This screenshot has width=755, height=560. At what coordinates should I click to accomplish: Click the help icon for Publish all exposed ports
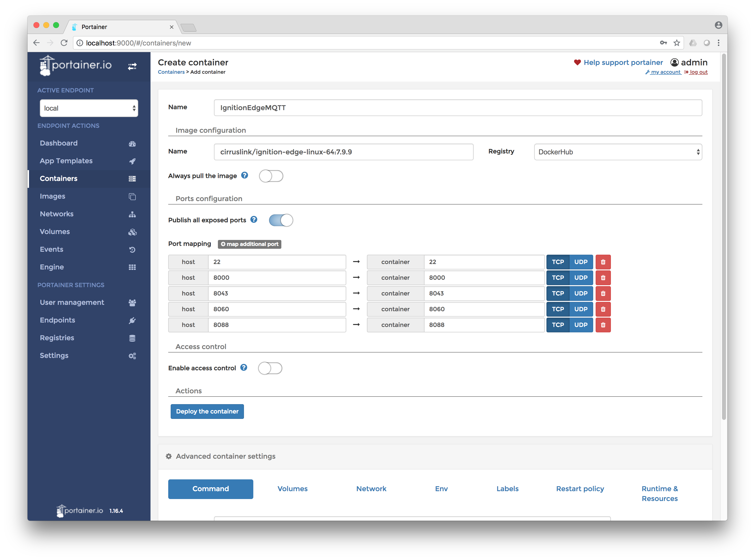click(x=254, y=219)
